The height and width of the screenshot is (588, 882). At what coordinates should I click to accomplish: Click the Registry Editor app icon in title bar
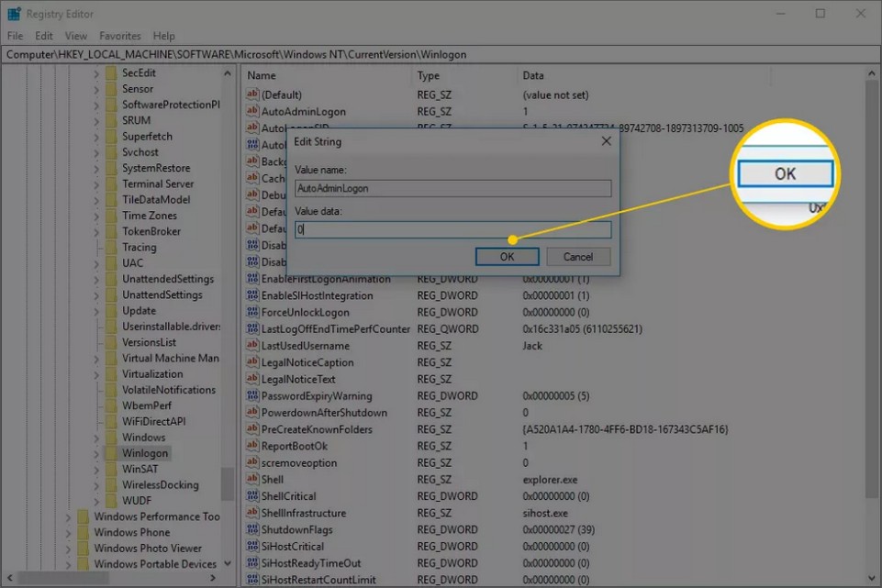14,14
